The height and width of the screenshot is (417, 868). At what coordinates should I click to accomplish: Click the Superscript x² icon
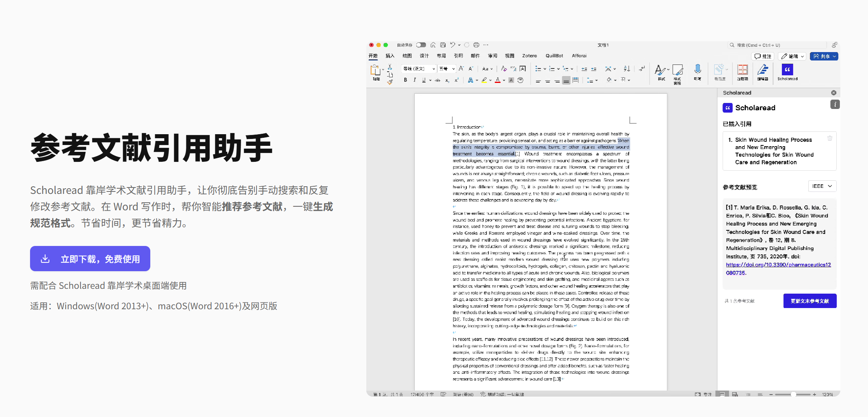click(456, 80)
